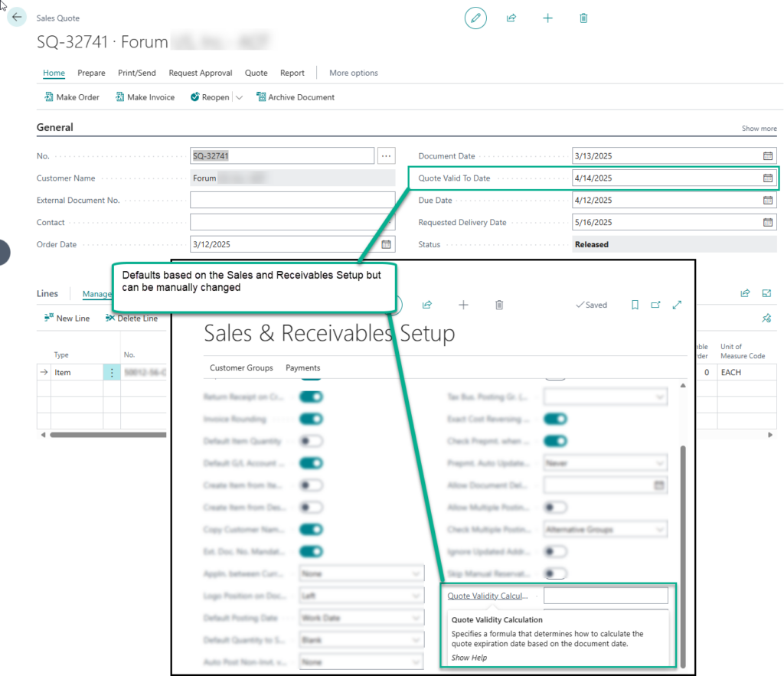
Task: Click the trash delete icon in quote header
Action: coord(583,18)
